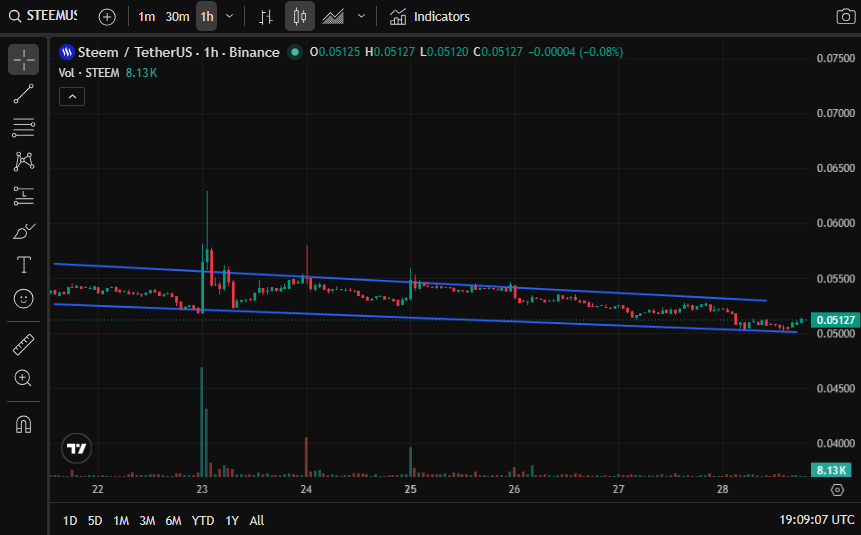Set date range to 5D
Viewport: 861px width, 535px height.
click(x=95, y=520)
